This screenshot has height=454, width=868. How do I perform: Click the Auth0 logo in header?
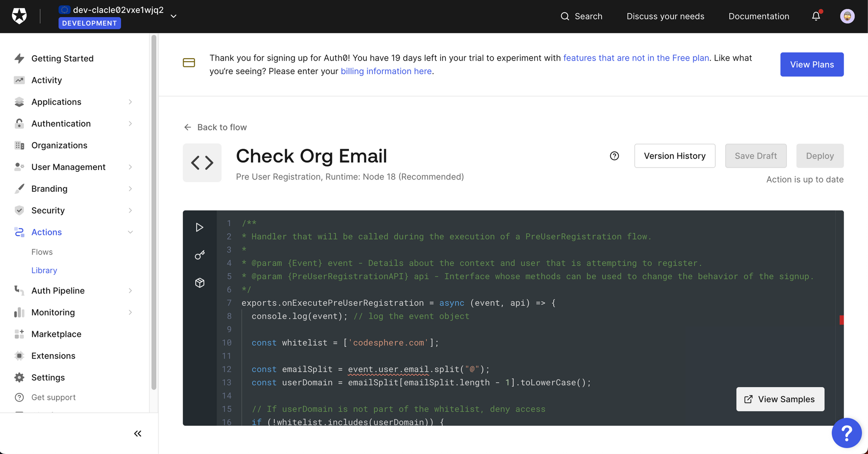[x=19, y=16]
